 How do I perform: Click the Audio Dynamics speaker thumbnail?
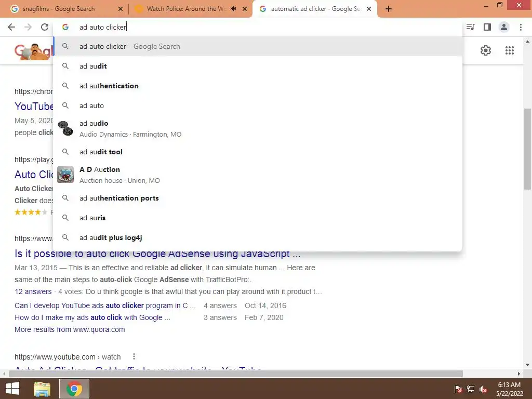65,128
